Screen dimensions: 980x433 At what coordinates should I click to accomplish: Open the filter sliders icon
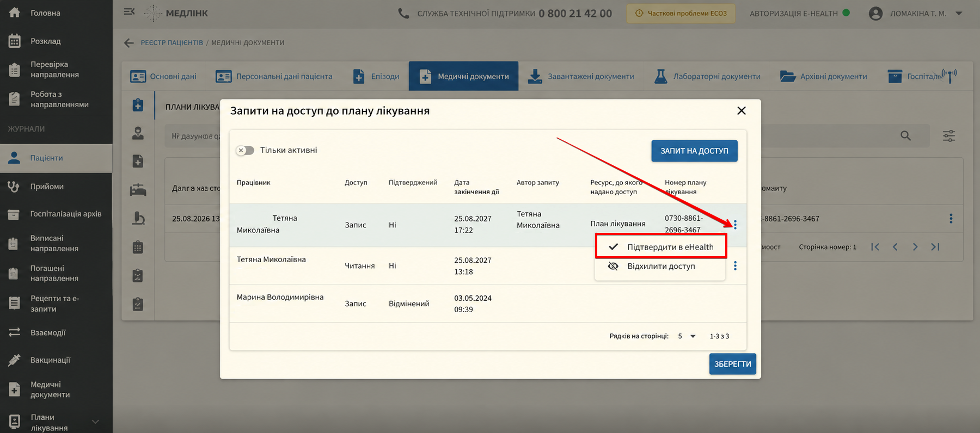pos(949,136)
